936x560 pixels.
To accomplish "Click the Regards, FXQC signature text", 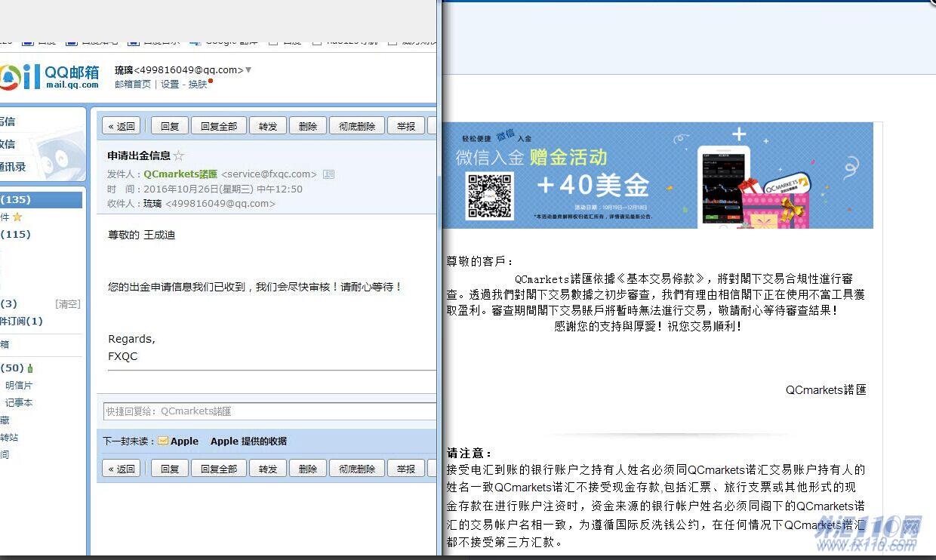I will point(131,347).
